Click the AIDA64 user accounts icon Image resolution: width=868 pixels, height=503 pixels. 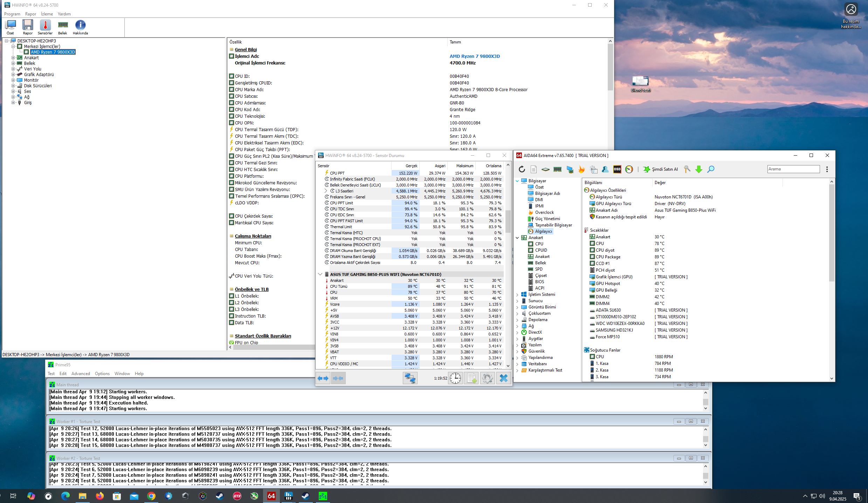605,169
